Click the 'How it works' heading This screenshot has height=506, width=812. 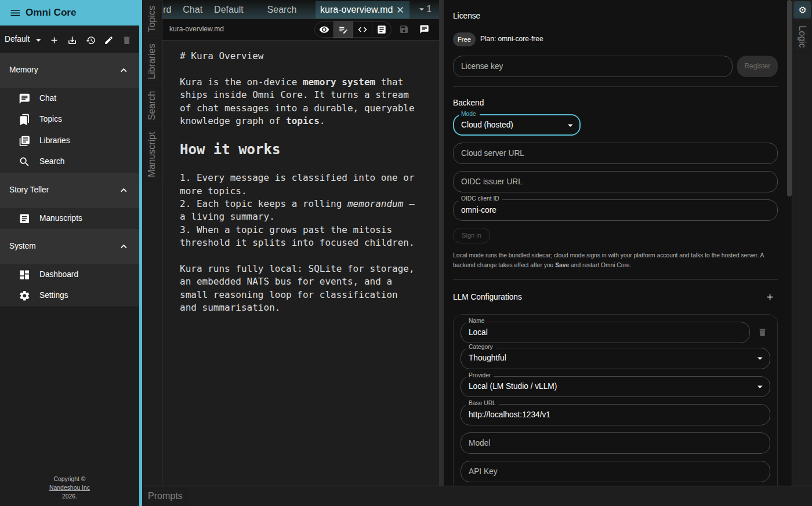(x=230, y=150)
